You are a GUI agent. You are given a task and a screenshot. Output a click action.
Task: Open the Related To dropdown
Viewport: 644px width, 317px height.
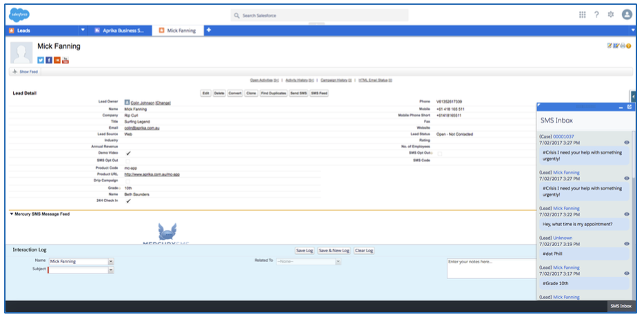338,261
